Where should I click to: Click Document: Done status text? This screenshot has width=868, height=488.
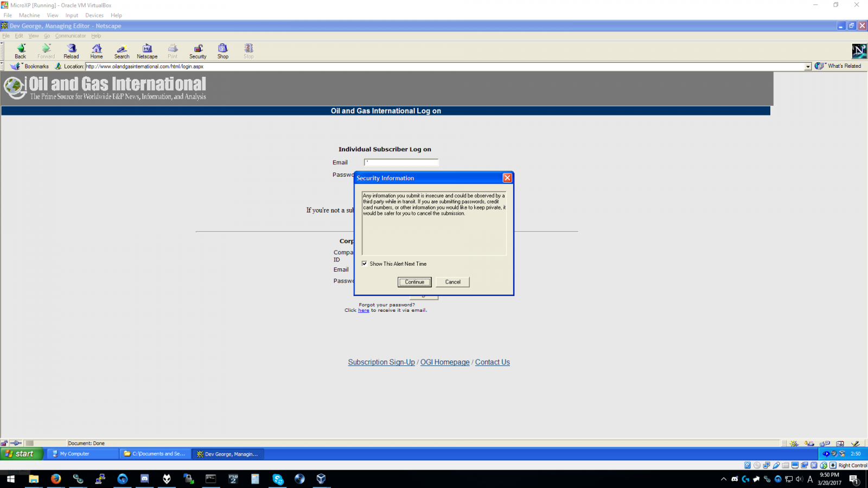[x=86, y=444]
